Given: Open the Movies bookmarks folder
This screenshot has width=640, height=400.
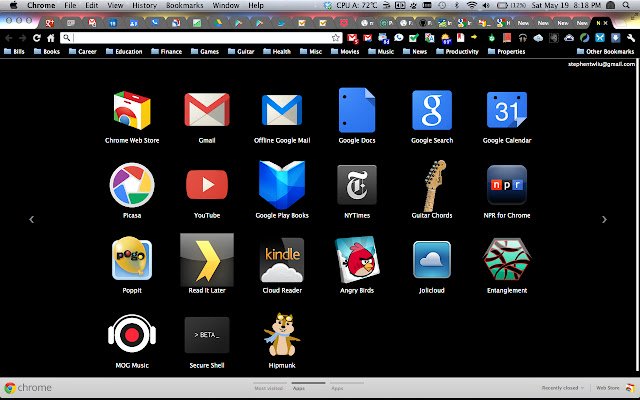Looking at the screenshot, I should [345, 51].
